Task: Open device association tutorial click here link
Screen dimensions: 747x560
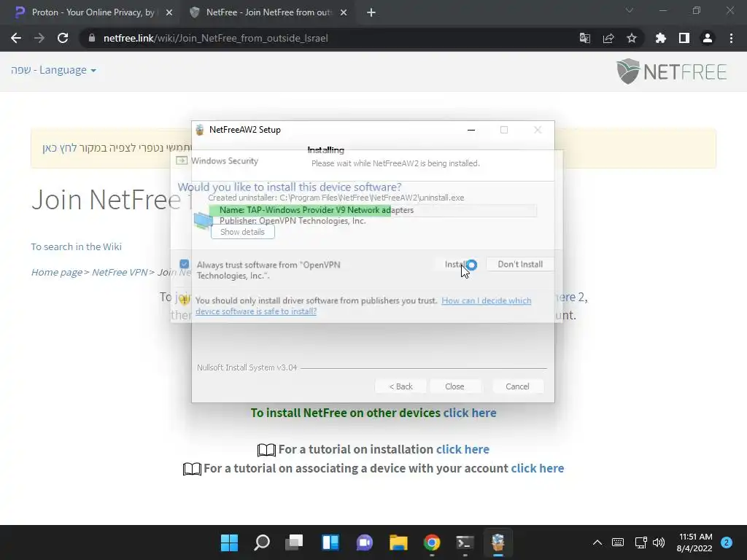Action: tap(538, 468)
